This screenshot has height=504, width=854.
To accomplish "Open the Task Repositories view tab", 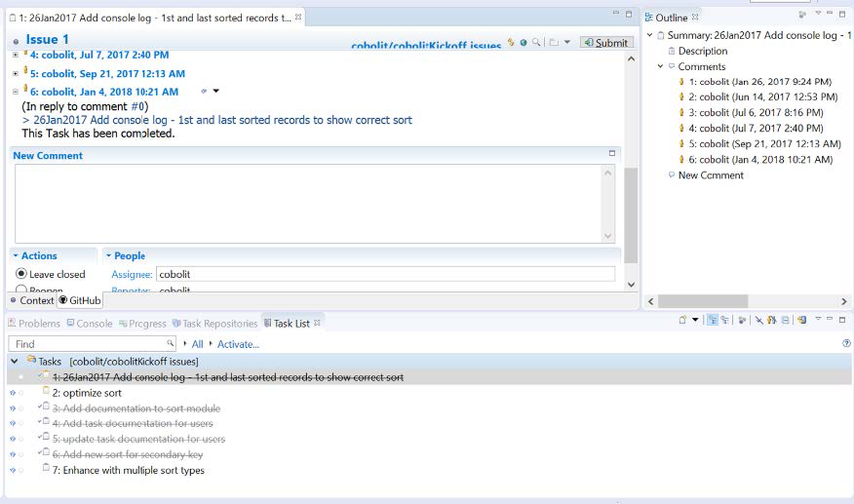I will click(x=214, y=323).
